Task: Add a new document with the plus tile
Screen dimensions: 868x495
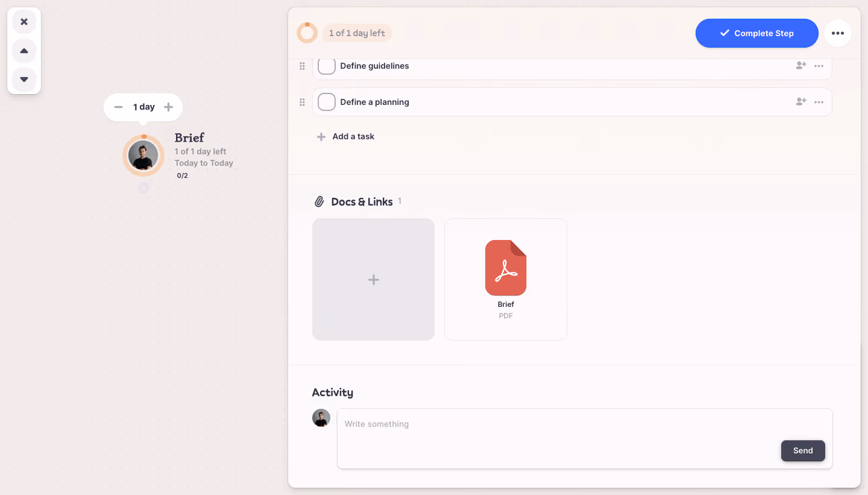Action: (x=373, y=279)
